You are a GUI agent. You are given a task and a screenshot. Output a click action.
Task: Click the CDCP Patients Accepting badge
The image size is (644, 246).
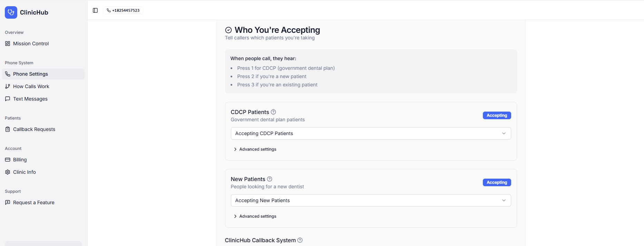coord(497,115)
